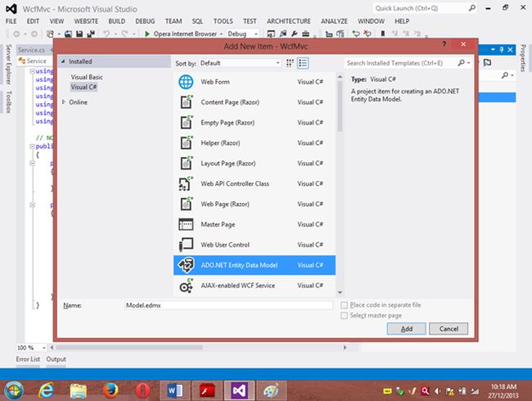Switch to the Service.cs tab
Image resolution: width=532 pixels, height=401 pixels.
click(x=32, y=50)
